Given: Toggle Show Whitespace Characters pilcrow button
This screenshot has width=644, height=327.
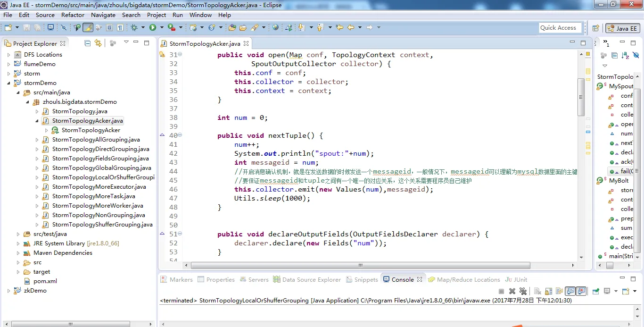Looking at the screenshot, I should coord(120,28).
